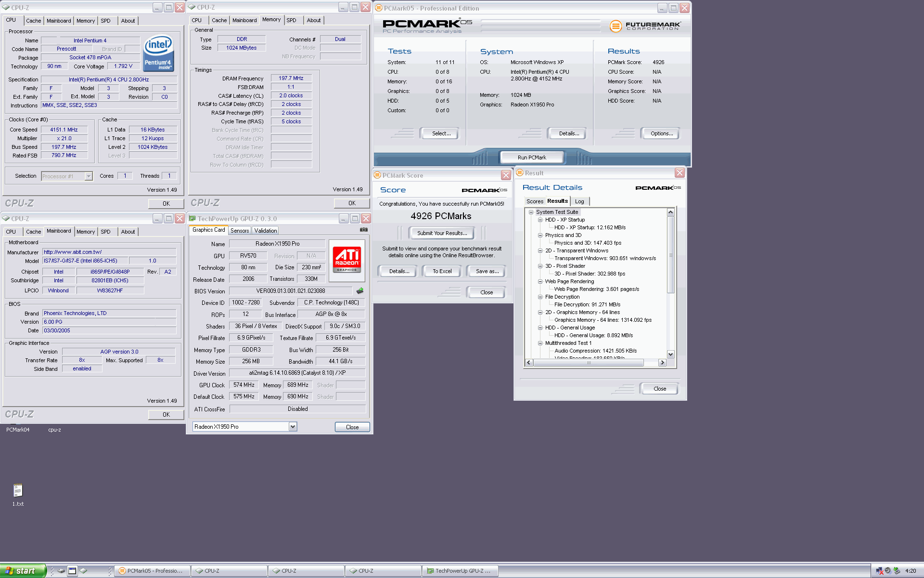Select the Results tab in Result Details
924x578 pixels.
557,201
